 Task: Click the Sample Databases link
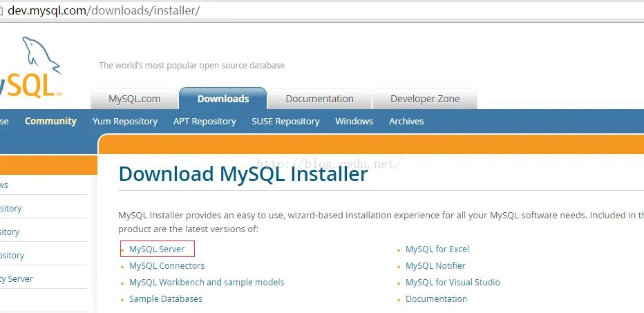[x=166, y=298]
